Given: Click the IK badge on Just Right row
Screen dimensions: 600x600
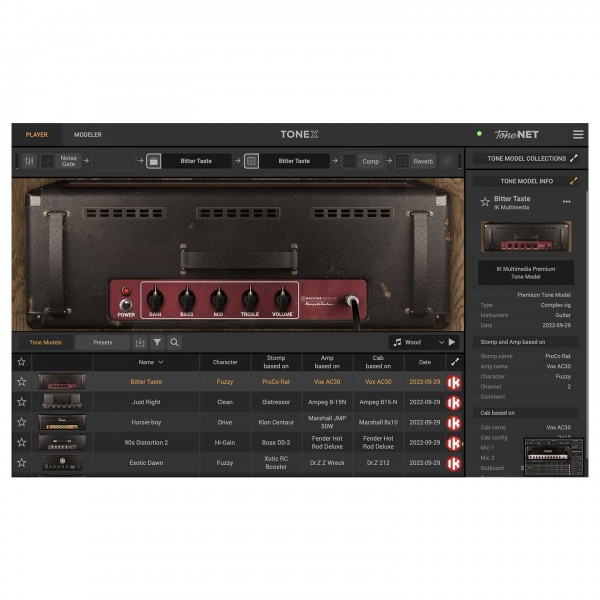Looking at the screenshot, I should click(454, 403).
